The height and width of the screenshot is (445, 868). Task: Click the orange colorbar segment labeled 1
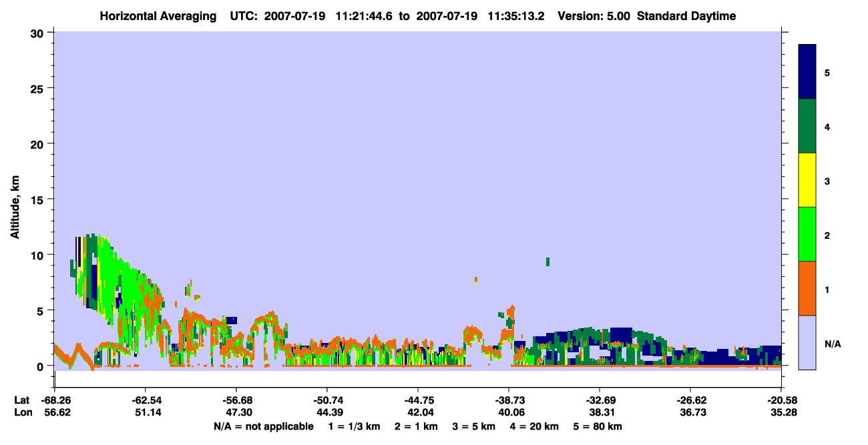807,288
